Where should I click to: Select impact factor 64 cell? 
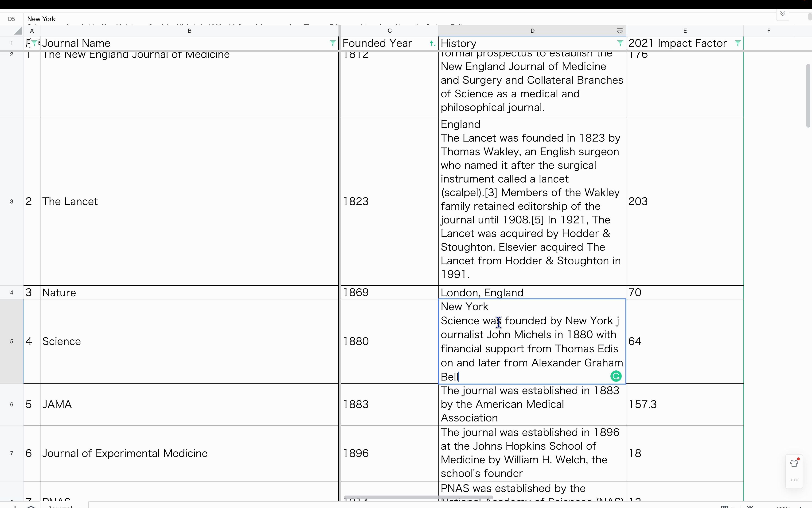tap(685, 341)
